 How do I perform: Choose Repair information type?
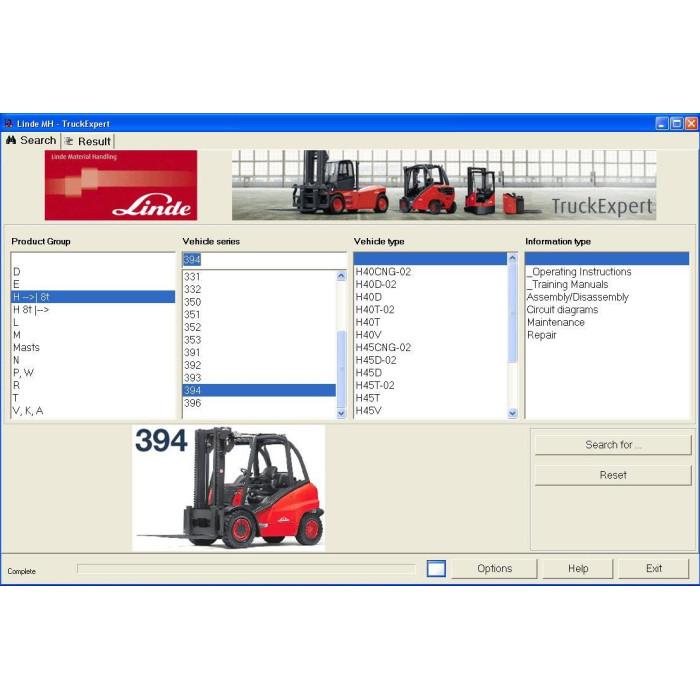(607, 335)
